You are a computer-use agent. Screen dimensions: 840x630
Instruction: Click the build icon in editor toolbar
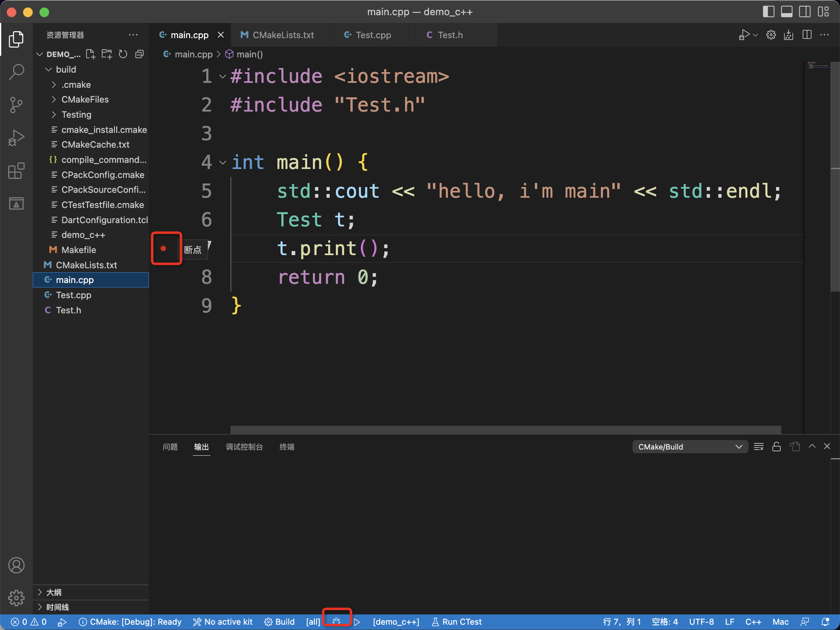(789, 35)
